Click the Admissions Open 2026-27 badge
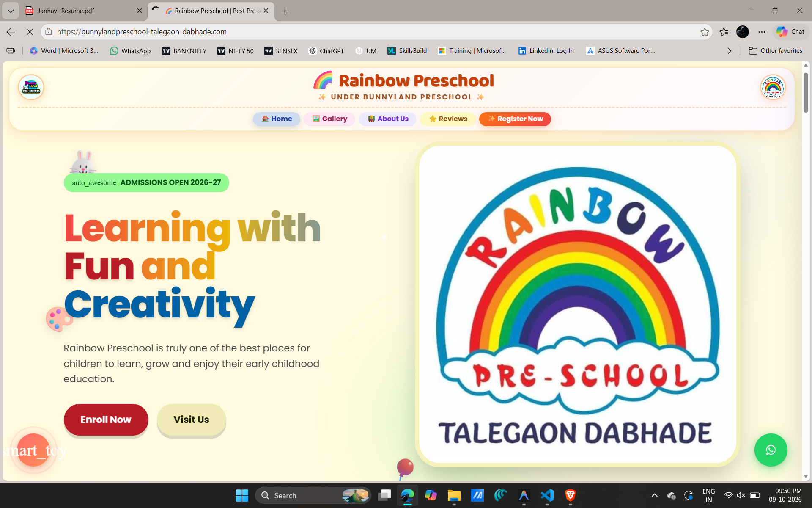The image size is (812, 508). (146, 182)
